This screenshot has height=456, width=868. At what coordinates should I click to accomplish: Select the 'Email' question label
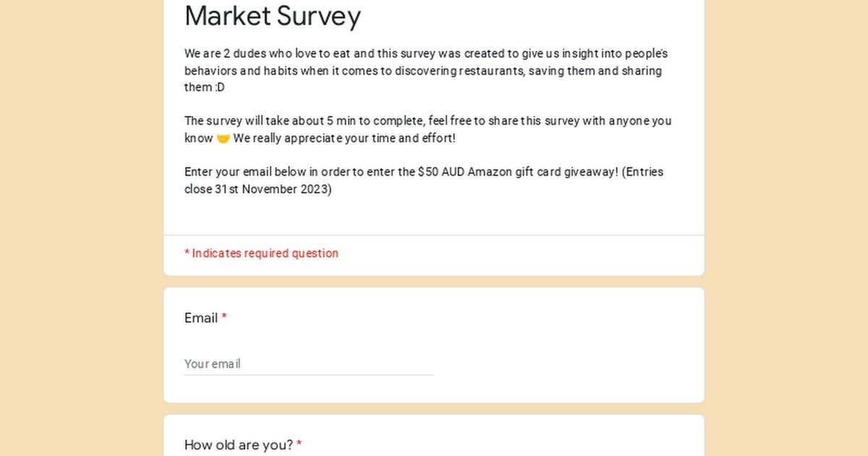tap(201, 318)
